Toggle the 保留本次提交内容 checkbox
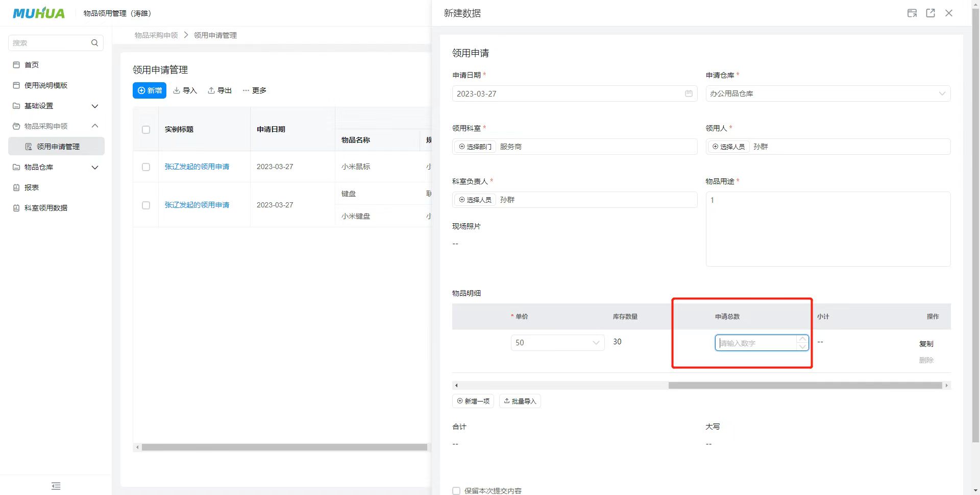The height and width of the screenshot is (495, 980). [x=456, y=491]
